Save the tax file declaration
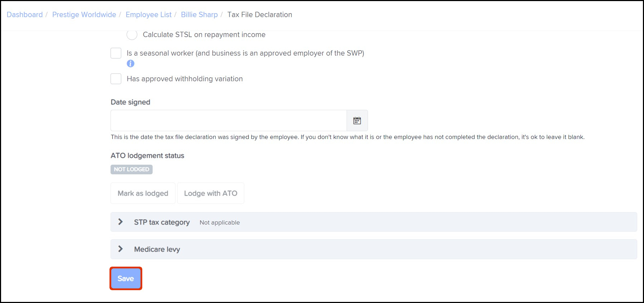Viewport: 644px width, 303px height. [126, 278]
